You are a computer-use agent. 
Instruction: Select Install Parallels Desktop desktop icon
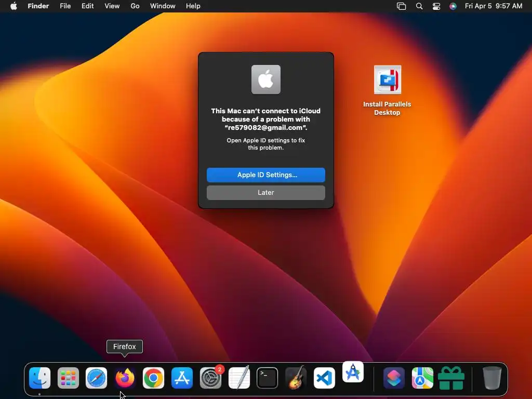tap(387, 90)
